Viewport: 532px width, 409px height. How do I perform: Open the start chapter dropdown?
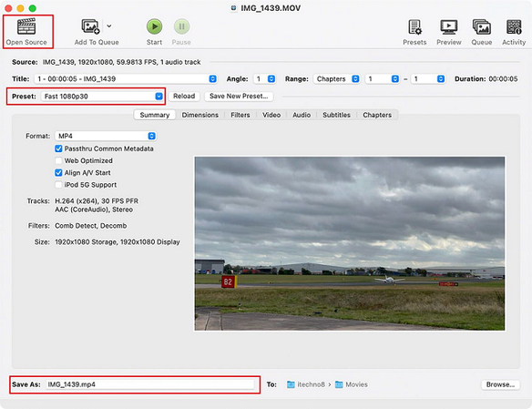click(382, 79)
